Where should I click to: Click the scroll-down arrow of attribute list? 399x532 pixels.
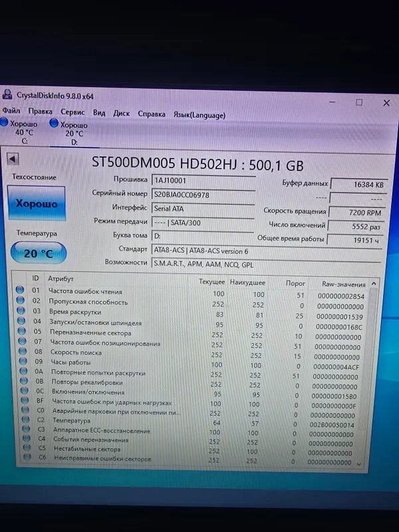(x=358, y=464)
